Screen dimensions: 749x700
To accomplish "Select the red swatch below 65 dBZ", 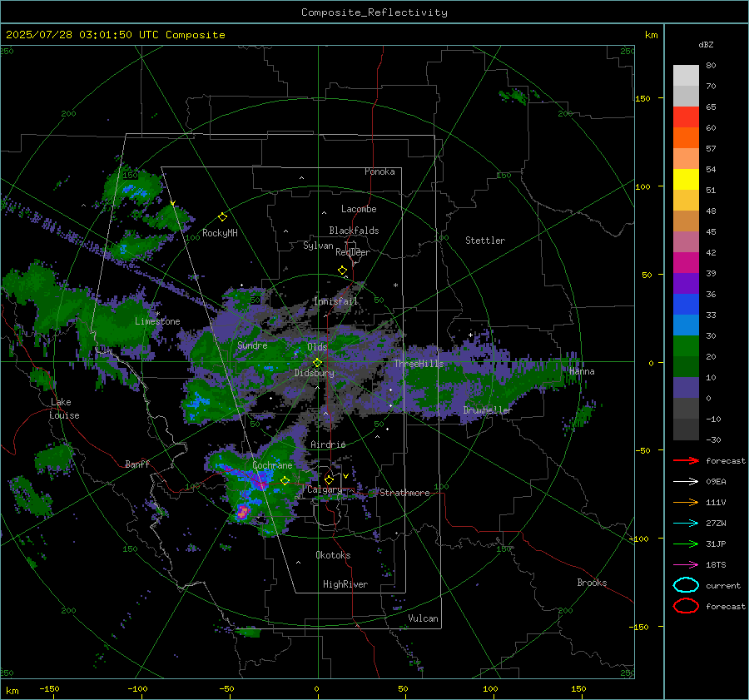I will [686, 117].
